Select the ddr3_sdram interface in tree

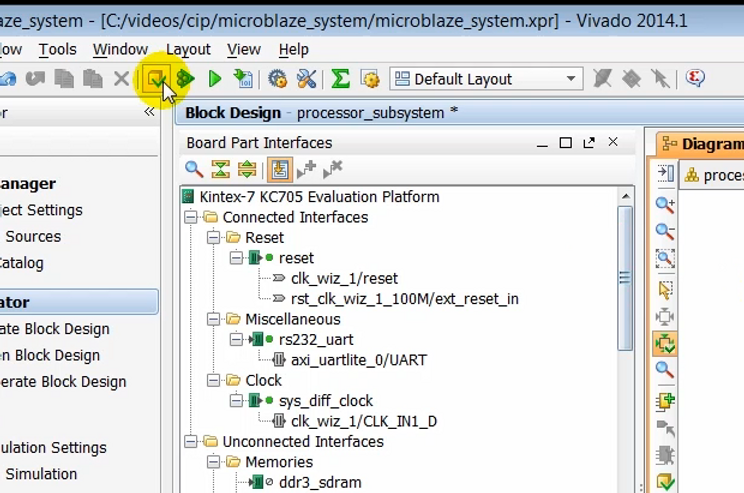tap(320, 482)
